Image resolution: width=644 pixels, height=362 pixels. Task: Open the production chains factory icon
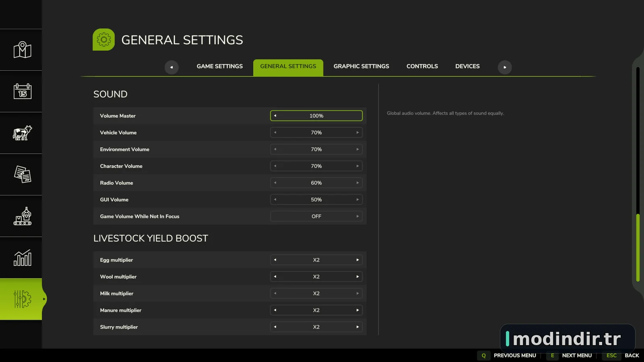23,216
